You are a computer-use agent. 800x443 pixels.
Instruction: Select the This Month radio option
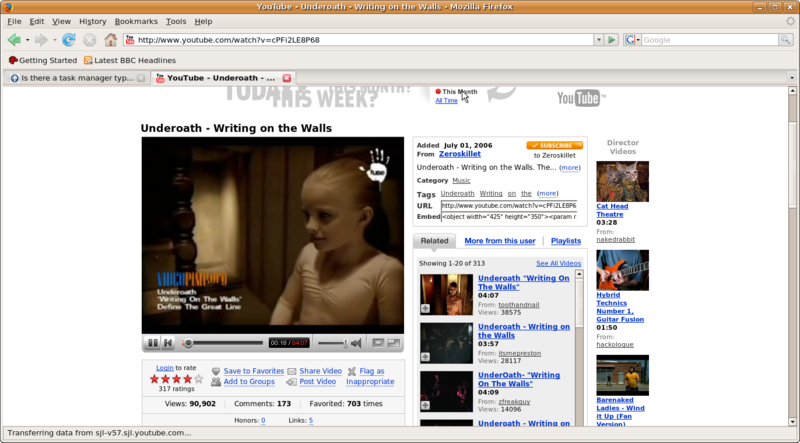(x=438, y=91)
